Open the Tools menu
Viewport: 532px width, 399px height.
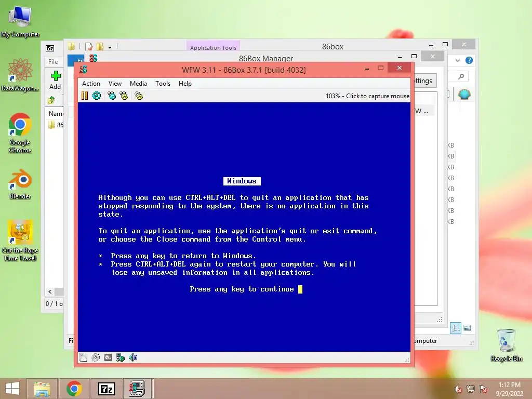[x=163, y=84]
